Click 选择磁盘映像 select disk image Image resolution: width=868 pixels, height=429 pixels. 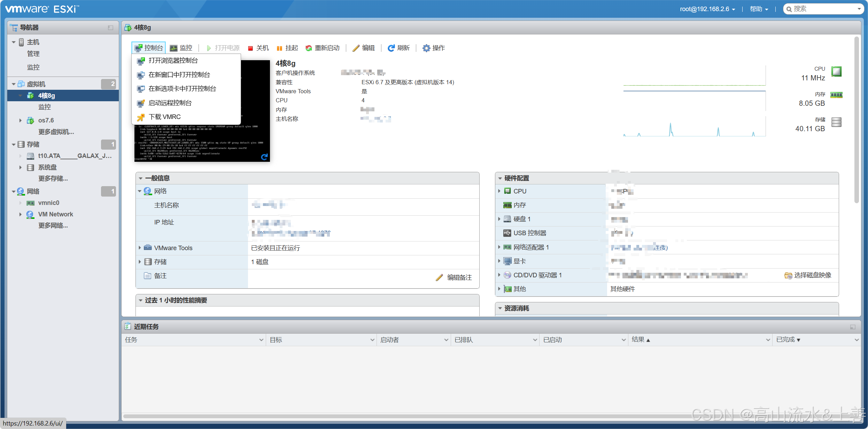pos(808,275)
